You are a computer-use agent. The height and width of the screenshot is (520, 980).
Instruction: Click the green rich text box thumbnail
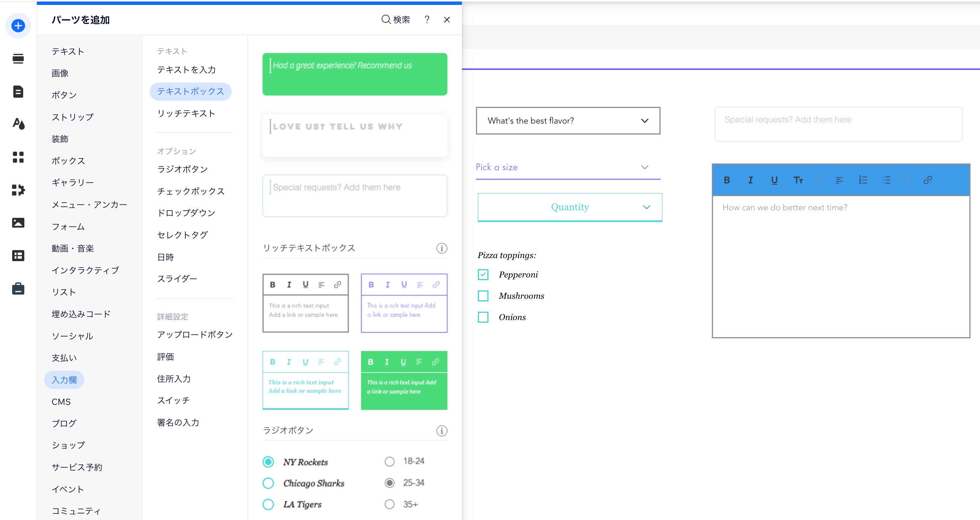404,380
